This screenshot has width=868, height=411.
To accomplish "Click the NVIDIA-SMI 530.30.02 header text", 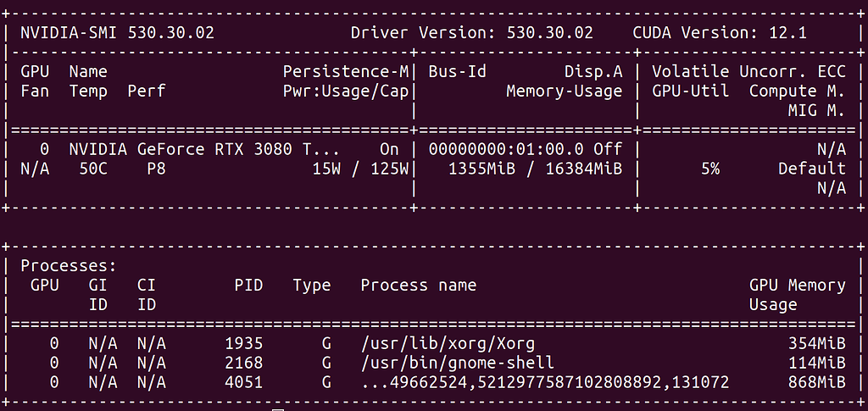I will pyautogui.click(x=117, y=33).
